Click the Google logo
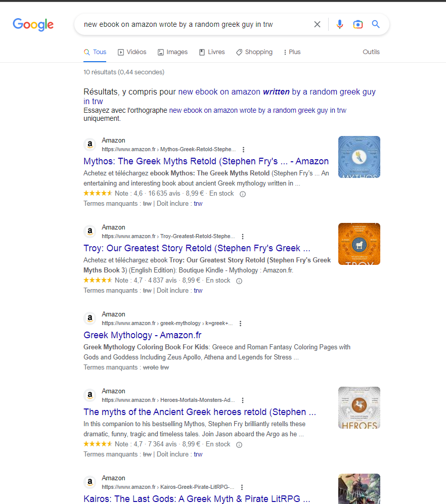The image size is (446, 504). pos(33,25)
